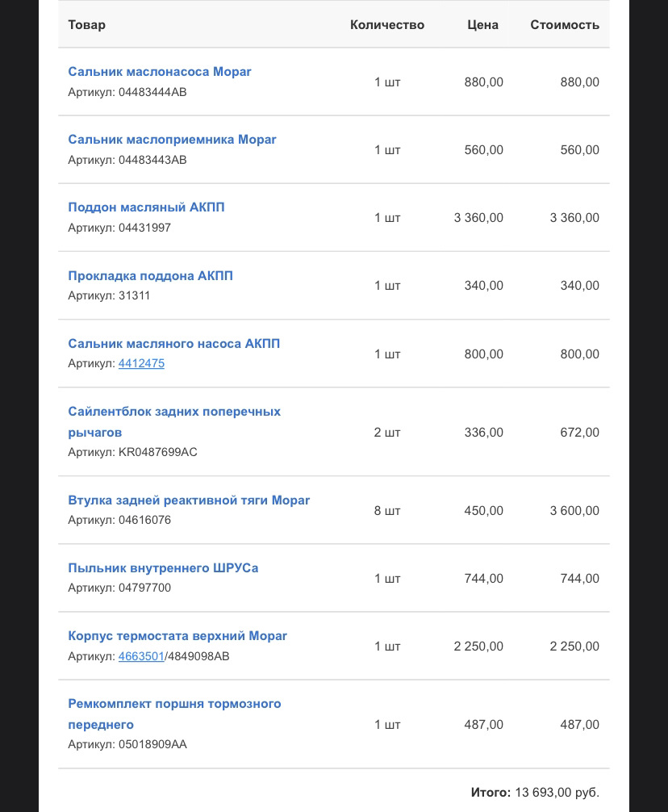Click the article number link 4663501

141,656
